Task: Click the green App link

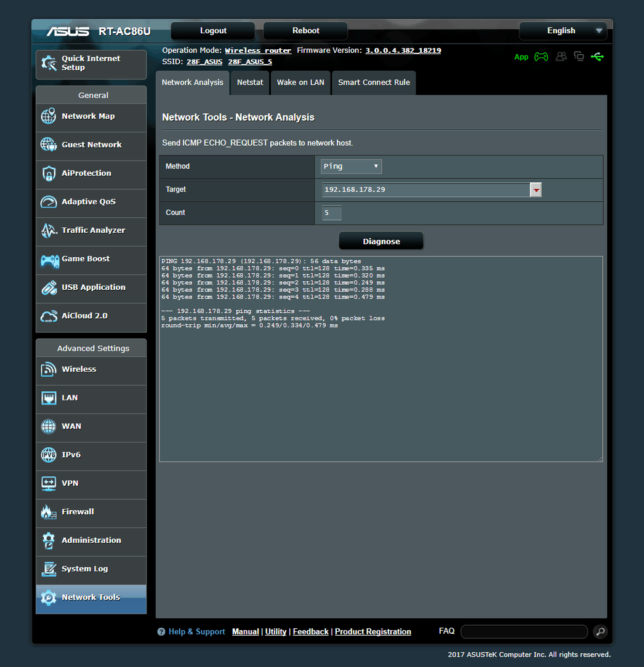Action: [x=521, y=57]
